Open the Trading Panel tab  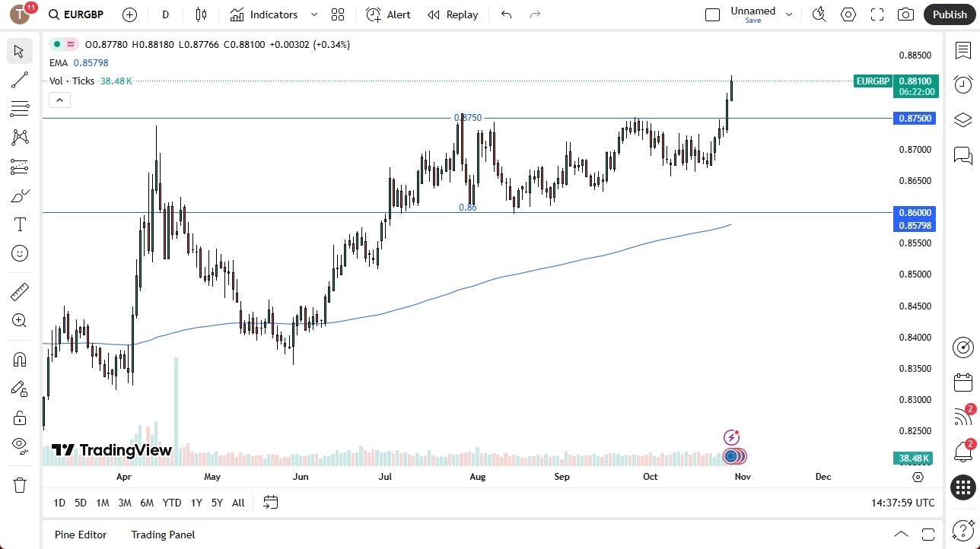click(x=162, y=535)
